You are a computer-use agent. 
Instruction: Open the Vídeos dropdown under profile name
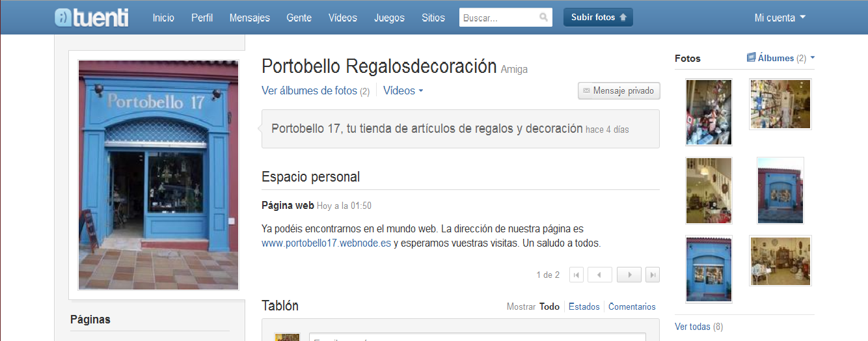pos(403,91)
